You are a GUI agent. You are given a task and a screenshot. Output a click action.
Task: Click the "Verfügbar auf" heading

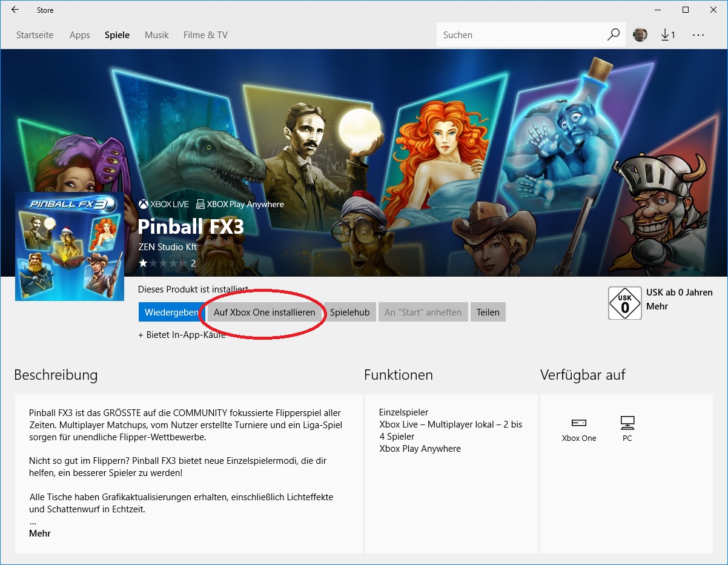583,375
